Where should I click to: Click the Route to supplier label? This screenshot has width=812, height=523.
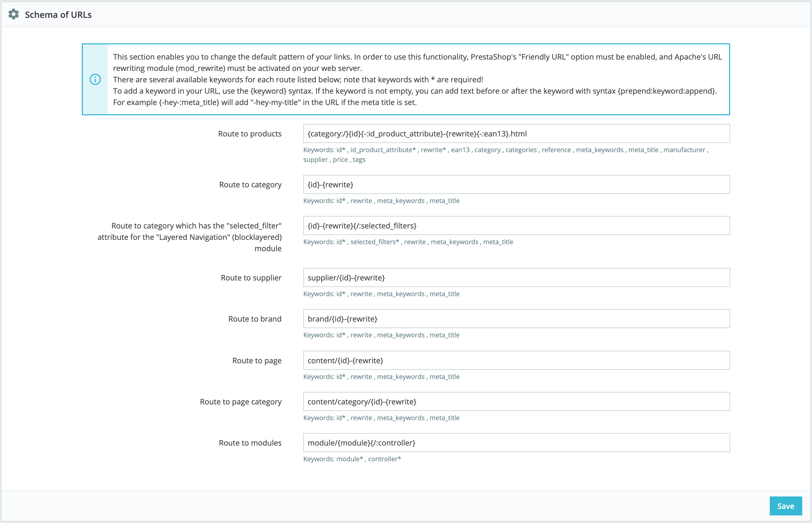coord(251,278)
